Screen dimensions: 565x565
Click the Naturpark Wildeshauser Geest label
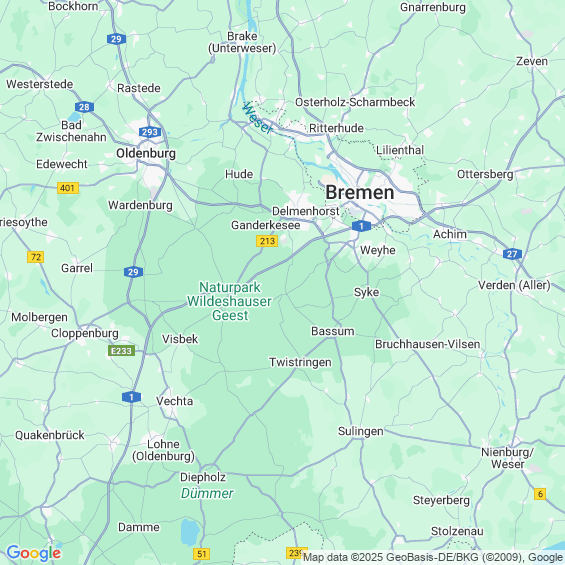pyautogui.click(x=230, y=301)
